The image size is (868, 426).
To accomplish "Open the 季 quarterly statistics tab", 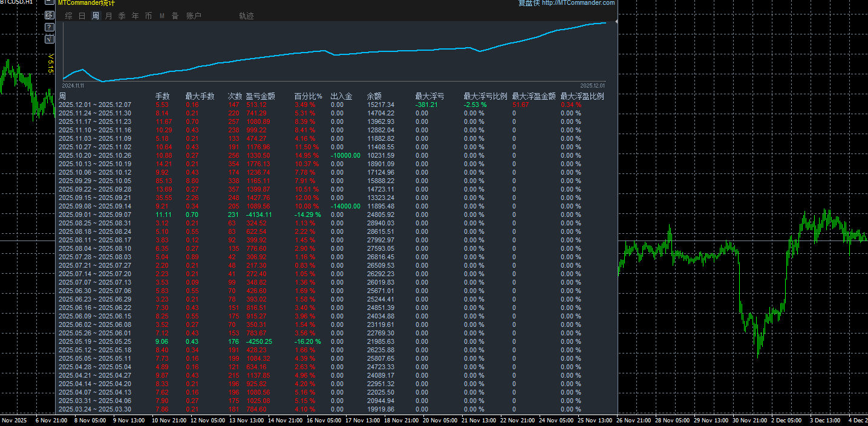I will [x=122, y=16].
